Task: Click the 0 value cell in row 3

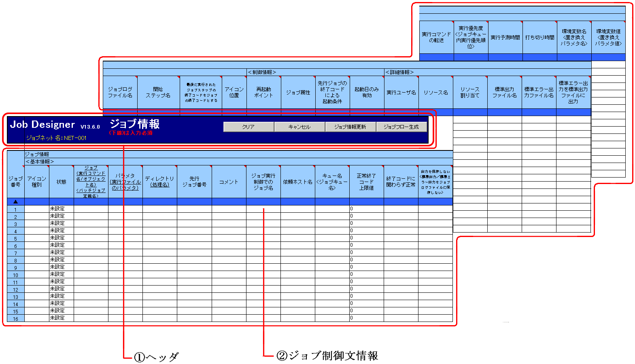Action: point(367,224)
